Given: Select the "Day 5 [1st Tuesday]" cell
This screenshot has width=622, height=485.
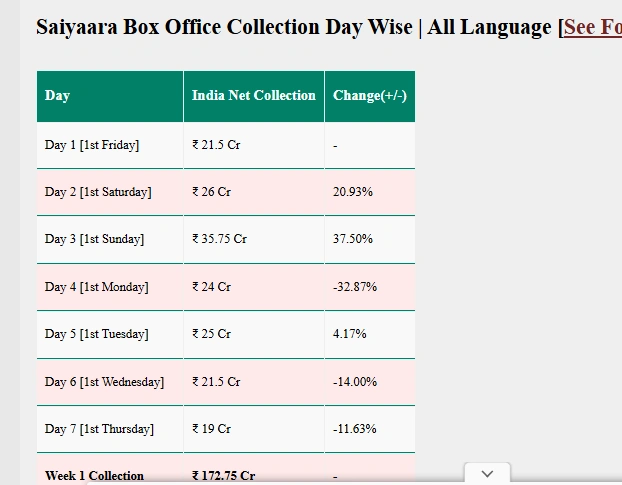Looking at the screenshot, I should point(96,334).
